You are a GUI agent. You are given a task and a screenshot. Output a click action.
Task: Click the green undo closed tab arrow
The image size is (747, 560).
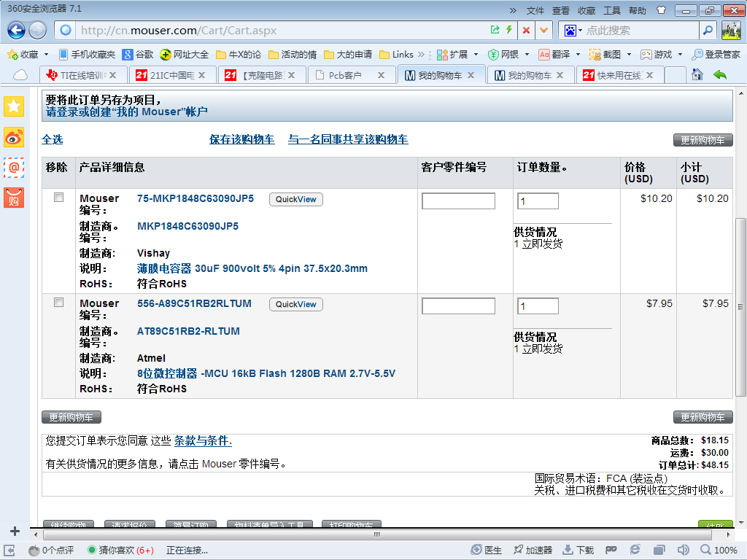(x=720, y=75)
